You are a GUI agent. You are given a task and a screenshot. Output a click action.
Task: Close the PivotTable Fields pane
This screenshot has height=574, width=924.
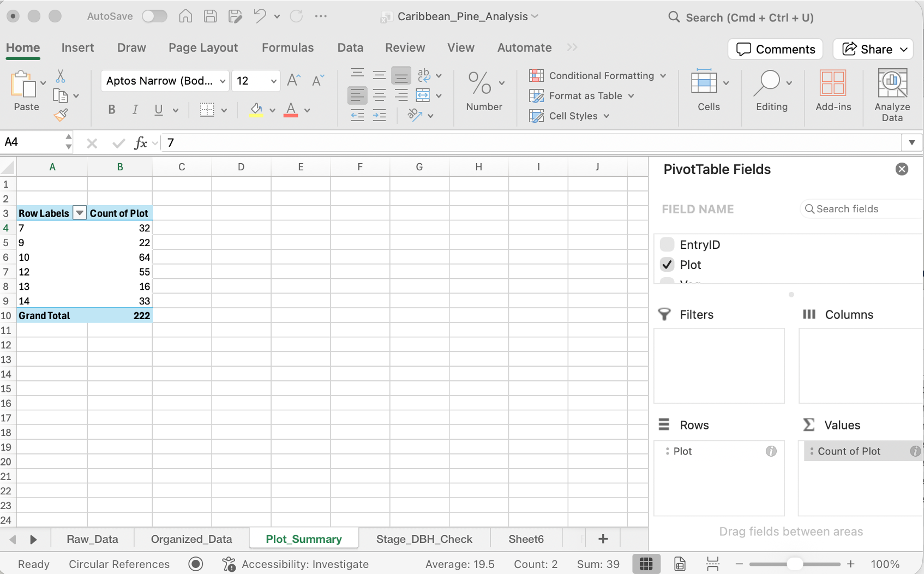[x=902, y=169]
